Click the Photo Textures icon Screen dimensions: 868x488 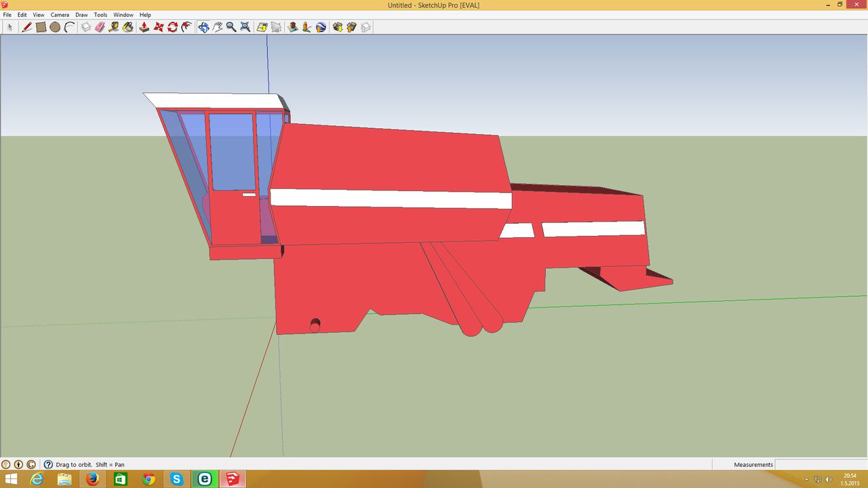click(307, 27)
